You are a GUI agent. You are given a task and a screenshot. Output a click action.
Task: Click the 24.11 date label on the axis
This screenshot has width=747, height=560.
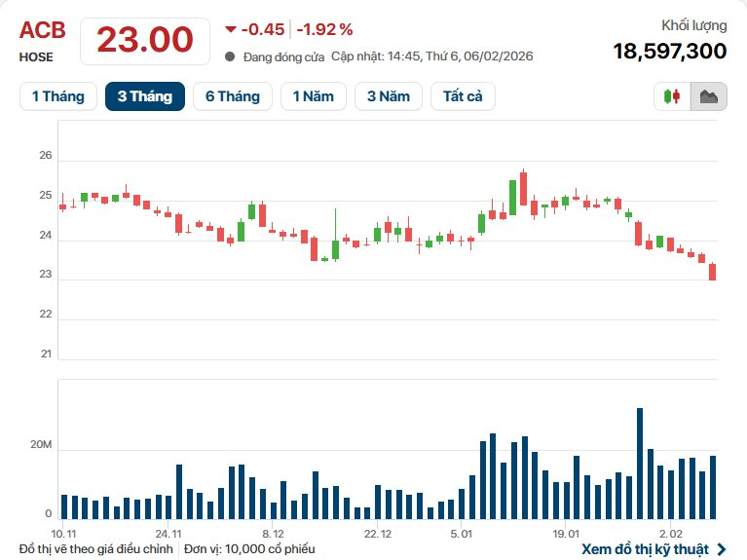point(168,534)
